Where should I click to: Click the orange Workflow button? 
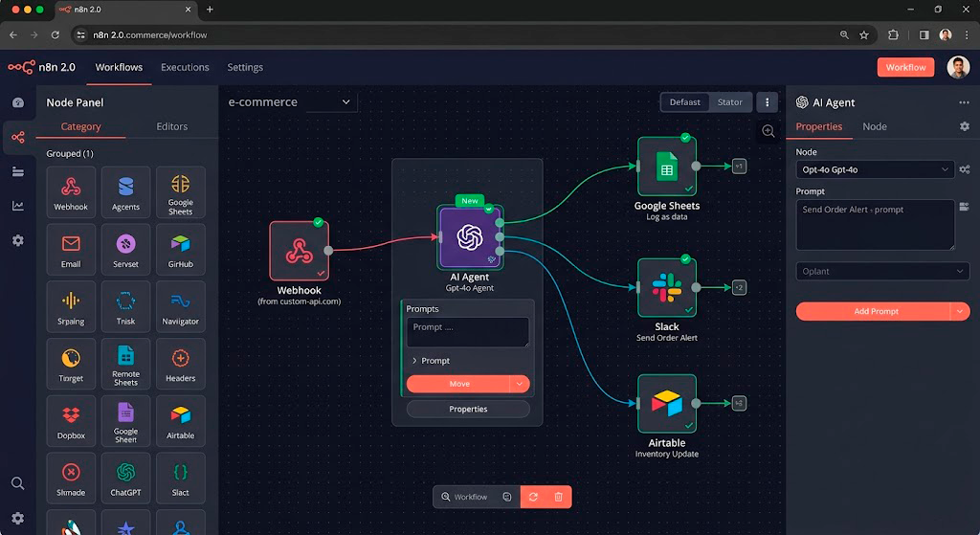(905, 67)
